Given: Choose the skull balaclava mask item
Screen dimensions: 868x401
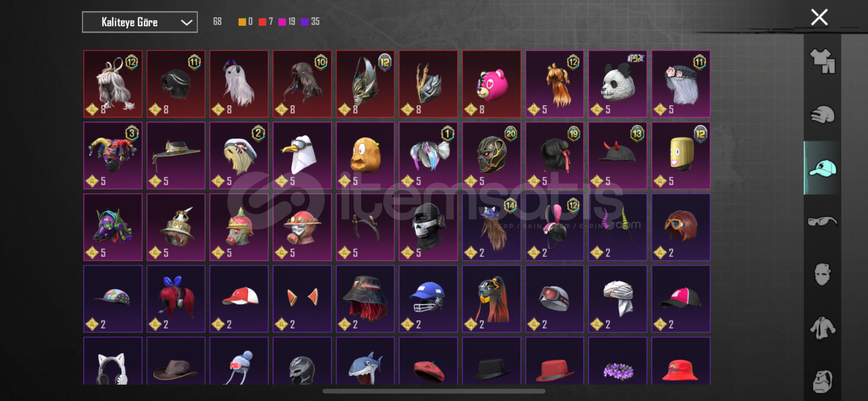Looking at the screenshot, I should (x=428, y=227).
